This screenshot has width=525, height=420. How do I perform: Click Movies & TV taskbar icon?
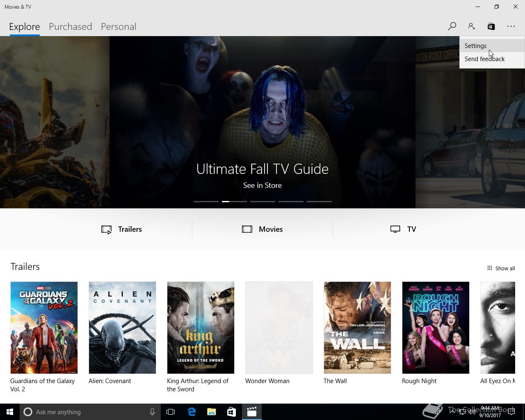coord(251,412)
